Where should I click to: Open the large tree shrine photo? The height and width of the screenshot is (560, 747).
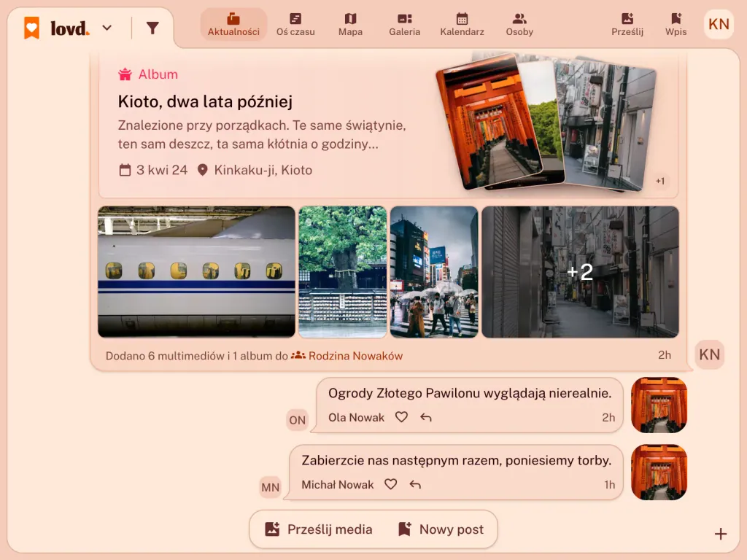pos(343,272)
